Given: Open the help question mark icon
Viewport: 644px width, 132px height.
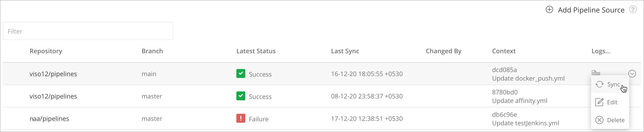Looking at the screenshot, I should coord(633,9).
